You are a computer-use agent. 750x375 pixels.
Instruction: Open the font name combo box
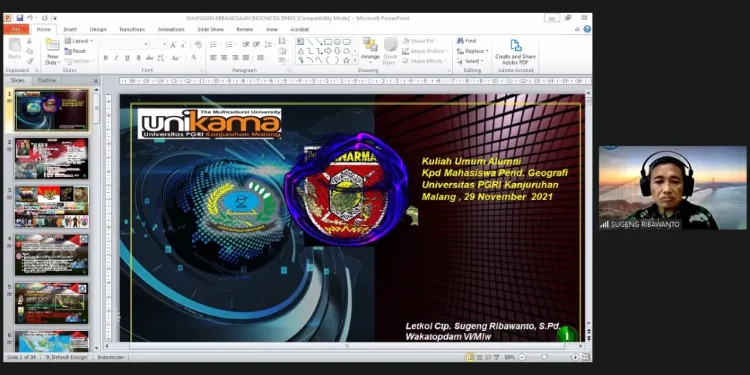coord(125,44)
